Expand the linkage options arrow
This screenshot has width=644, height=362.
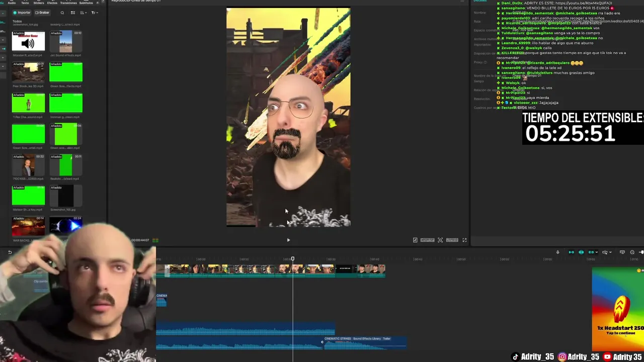pyautogui.click(x=596, y=252)
